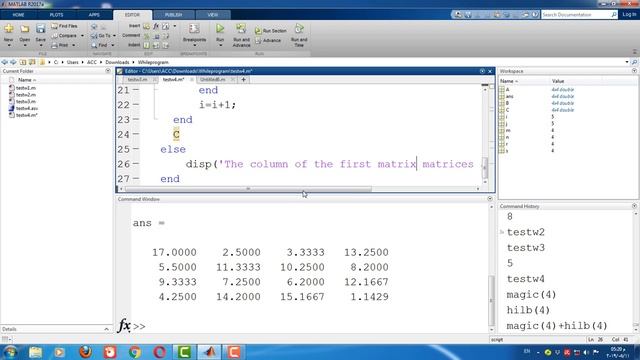Open the Workspace panel actions menu

[634, 71]
